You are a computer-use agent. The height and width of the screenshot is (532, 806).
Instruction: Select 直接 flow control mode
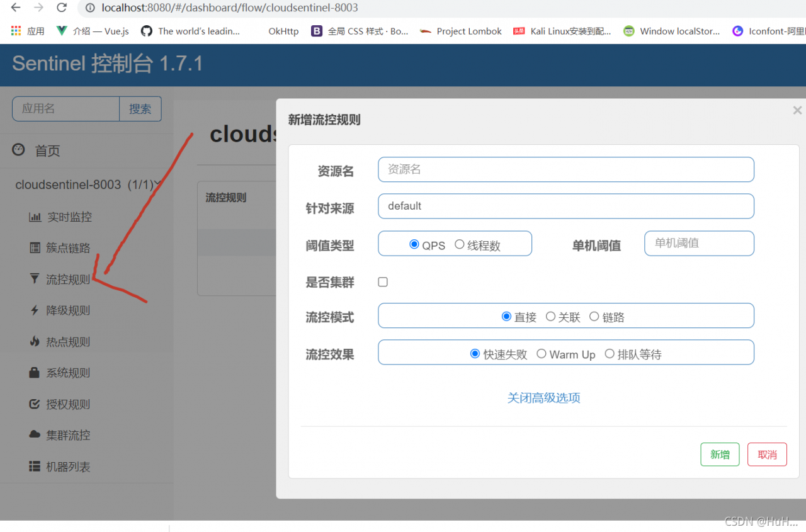pyautogui.click(x=506, y=317)
